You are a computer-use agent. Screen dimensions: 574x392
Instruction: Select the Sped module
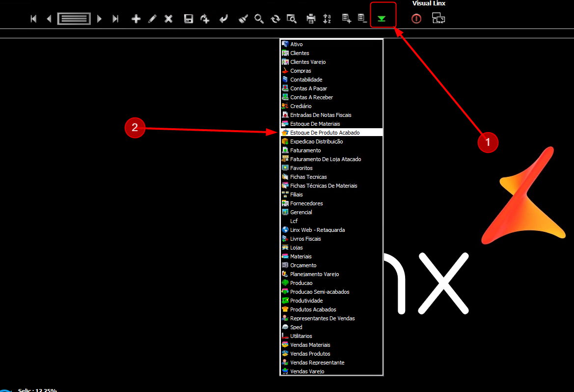(331, 327)
